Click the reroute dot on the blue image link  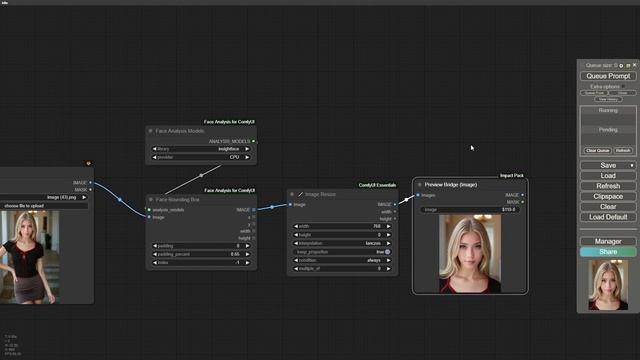pos(120,200)
